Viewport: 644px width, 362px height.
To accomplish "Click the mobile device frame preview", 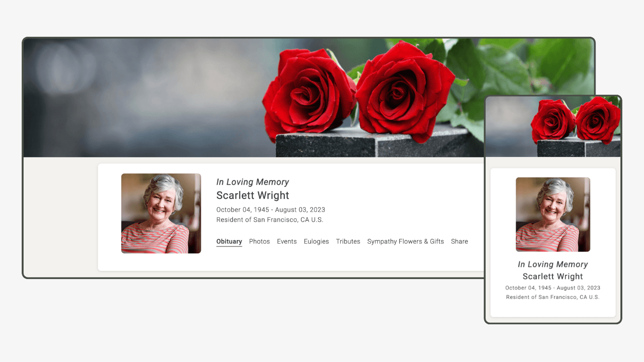I will point(553,208).
